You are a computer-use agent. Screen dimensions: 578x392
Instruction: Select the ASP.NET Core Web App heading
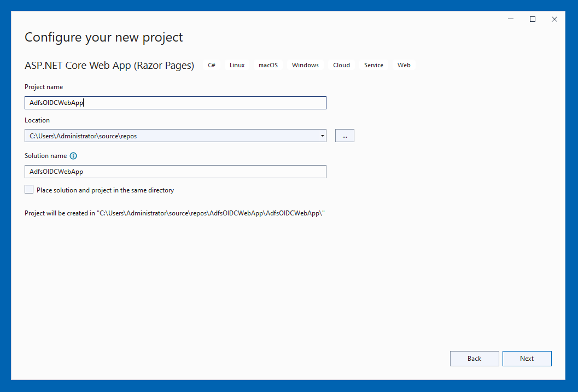pos(109,65)
